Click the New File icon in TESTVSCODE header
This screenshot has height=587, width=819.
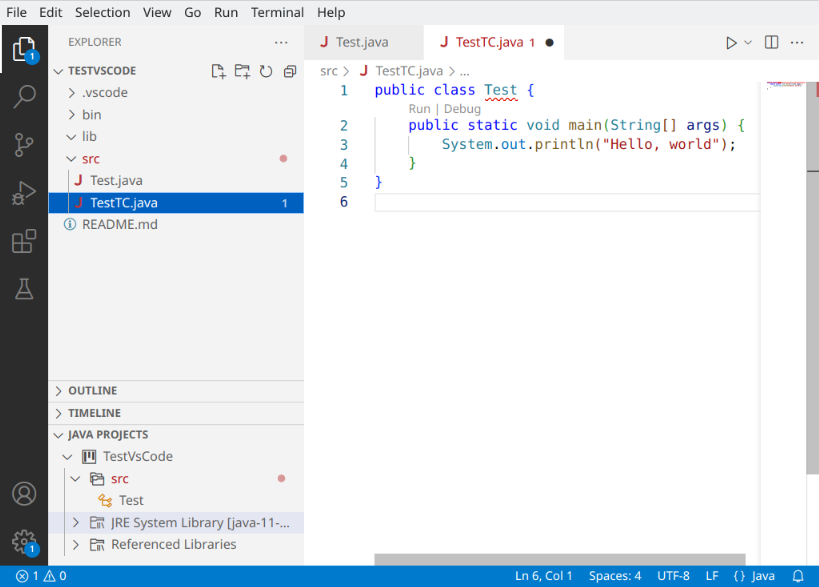218,71
